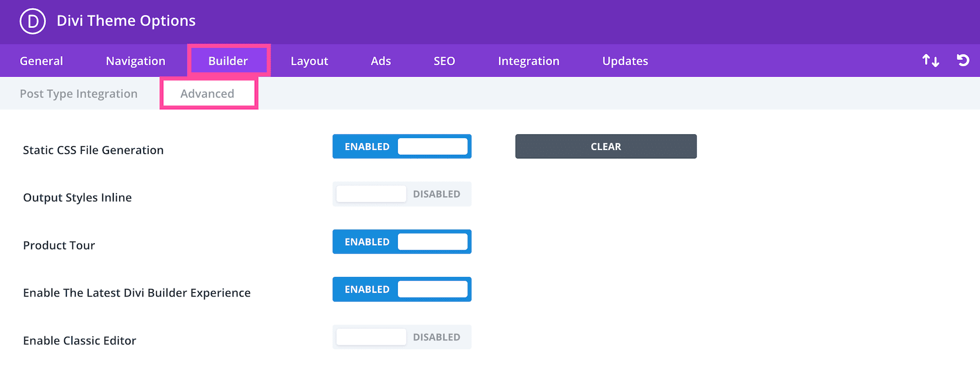Enable the Classic Editor toggle
Image resolution: width=980 pixels, height=377 pixels.
click(402, 337)
